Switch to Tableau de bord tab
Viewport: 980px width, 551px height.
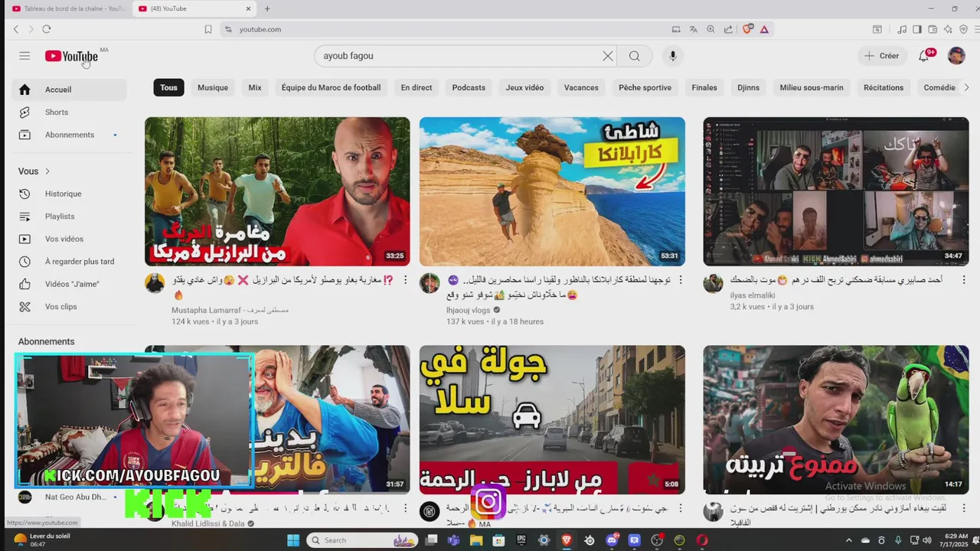[67, 8]
